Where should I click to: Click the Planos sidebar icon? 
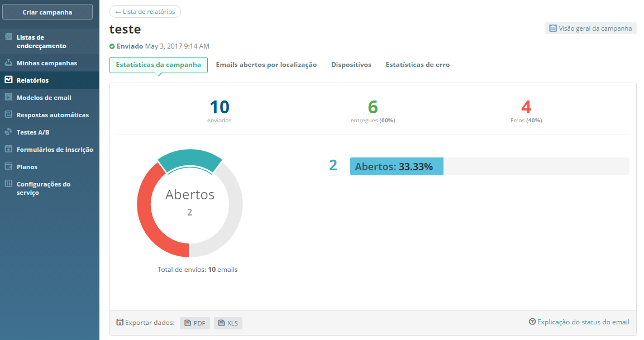(x=8, y=166)
